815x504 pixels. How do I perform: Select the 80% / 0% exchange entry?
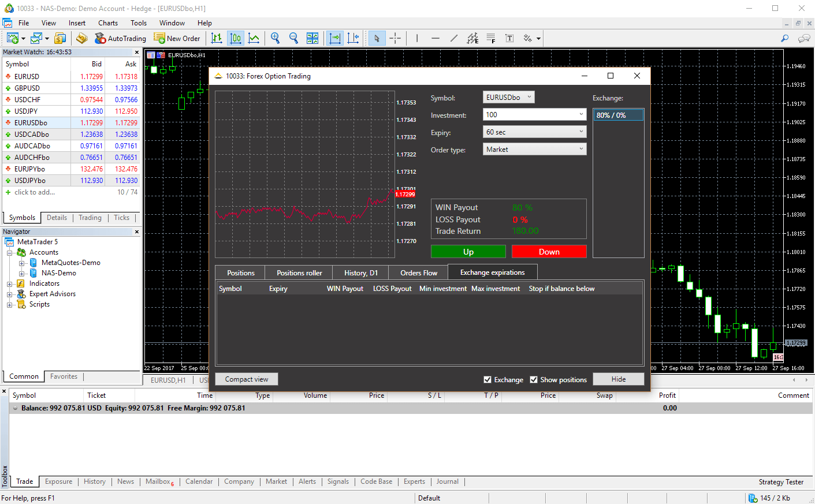click(x=617, y=115)
